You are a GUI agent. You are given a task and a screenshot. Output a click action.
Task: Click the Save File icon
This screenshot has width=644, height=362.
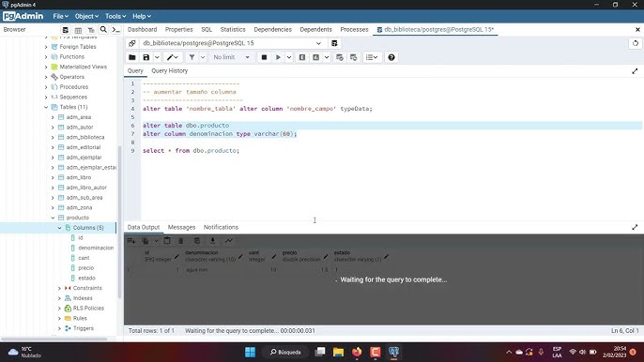click(146, 57)
